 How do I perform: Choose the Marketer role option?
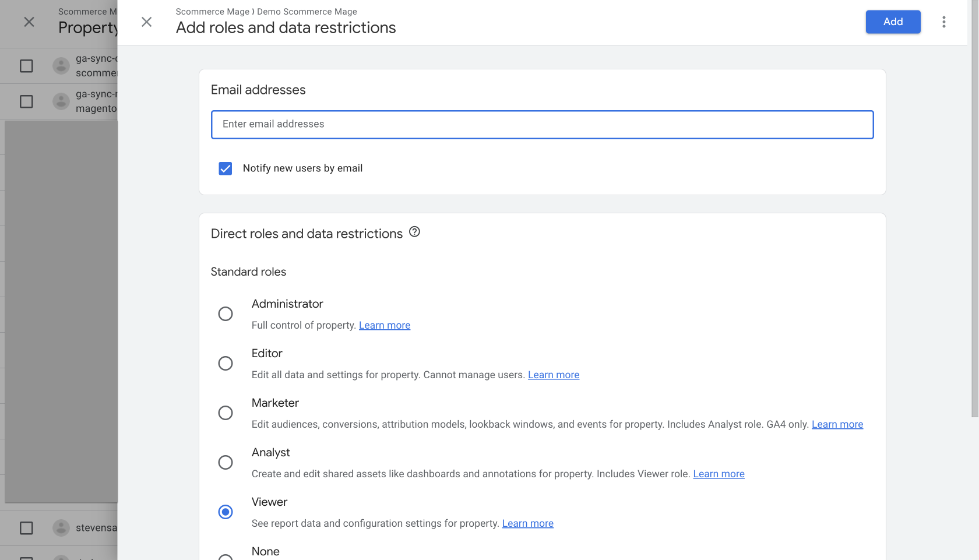pos(226,413)
